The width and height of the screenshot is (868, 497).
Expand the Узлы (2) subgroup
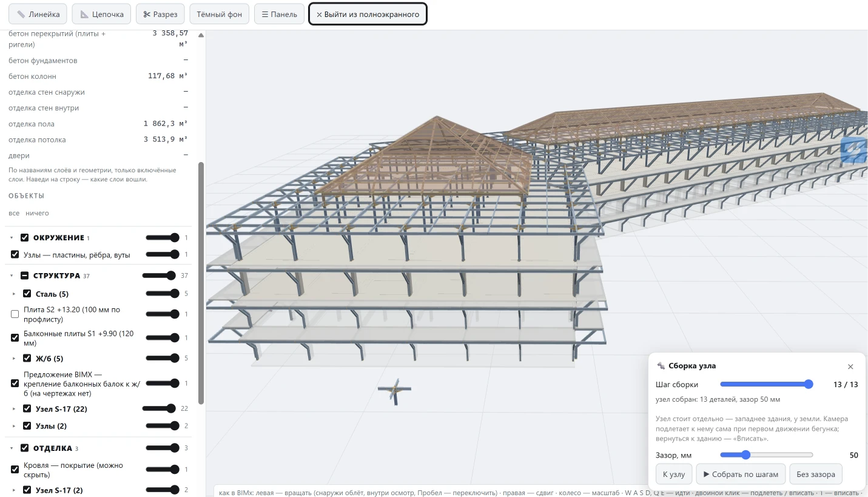coord(15,426)
